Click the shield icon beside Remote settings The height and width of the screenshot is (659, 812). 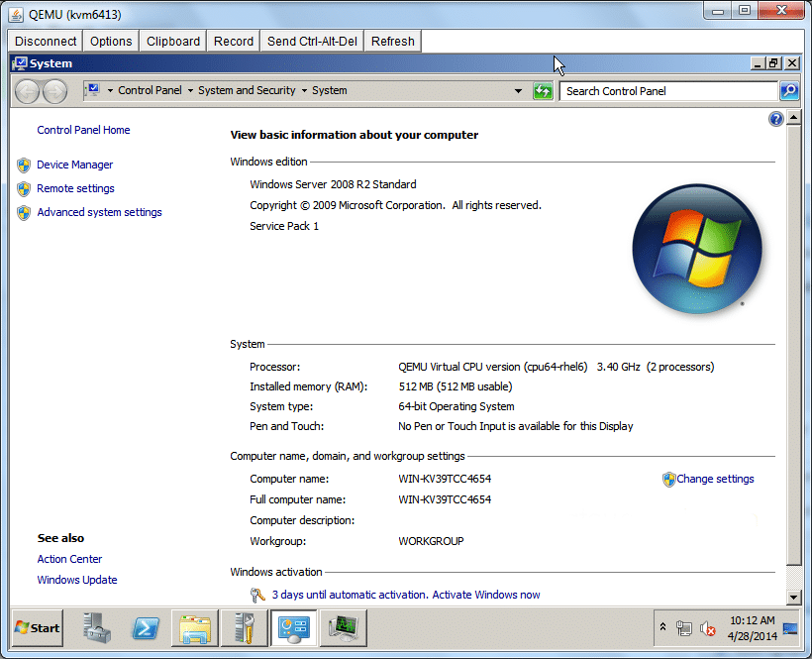point(24,189)
